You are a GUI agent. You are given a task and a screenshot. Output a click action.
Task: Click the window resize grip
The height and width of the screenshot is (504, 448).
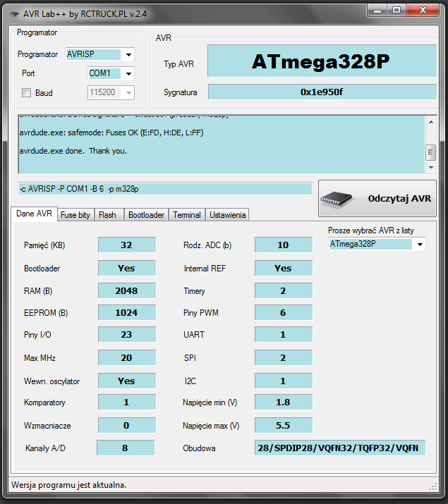pyautogui.click(x=433, y=486)
